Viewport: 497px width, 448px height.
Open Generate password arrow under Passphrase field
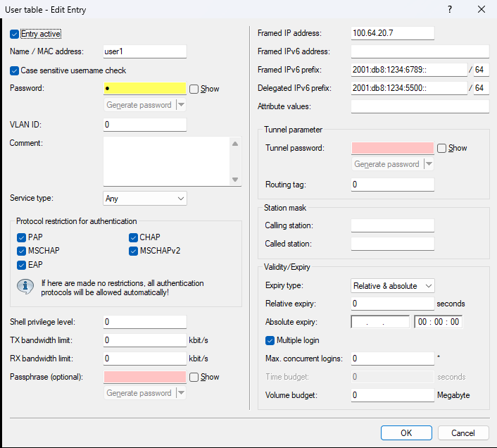pos(181,393)
